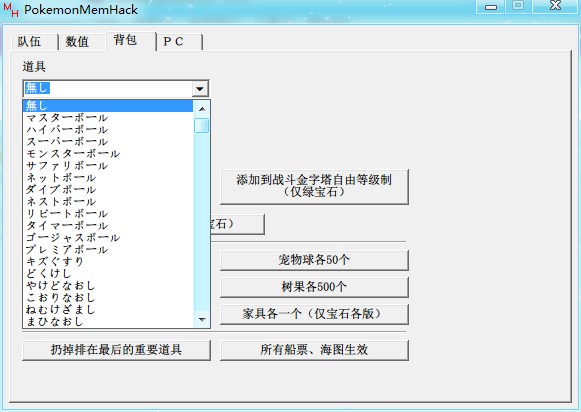
Task: Minimize the PokemonMemHack window
Action: [491, 7]
